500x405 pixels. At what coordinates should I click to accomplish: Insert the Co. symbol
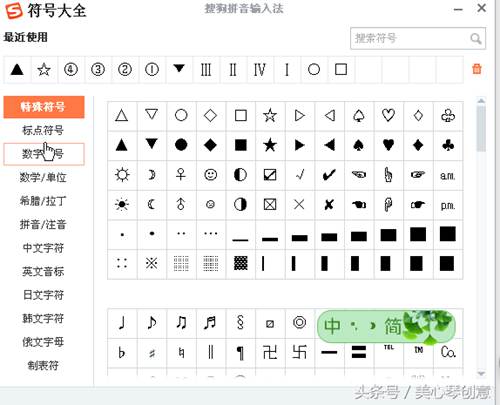(x=448, y=352)
